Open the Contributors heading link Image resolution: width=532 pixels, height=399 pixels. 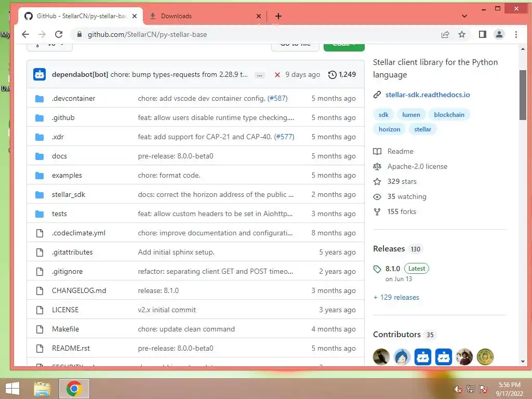[x=396, y=335]
